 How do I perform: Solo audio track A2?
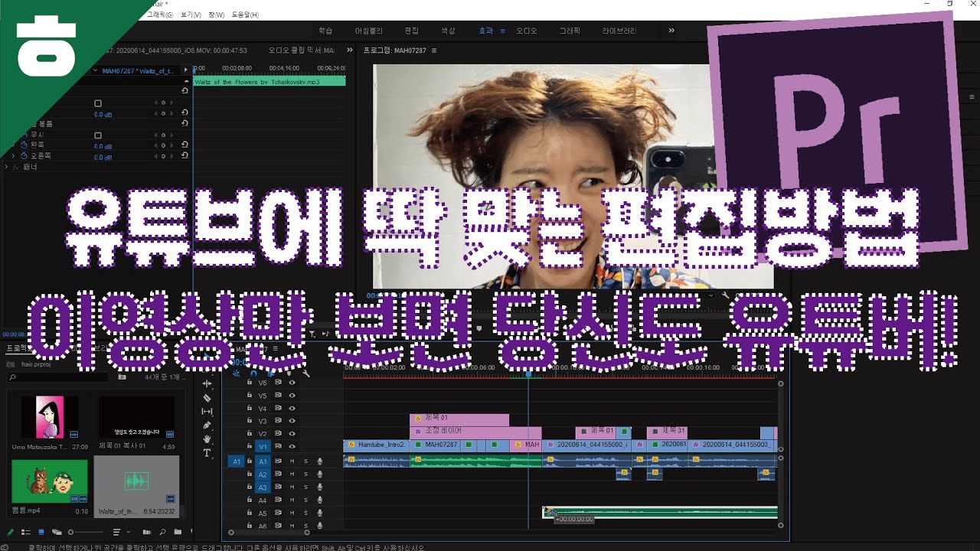(x=305, y=474)
